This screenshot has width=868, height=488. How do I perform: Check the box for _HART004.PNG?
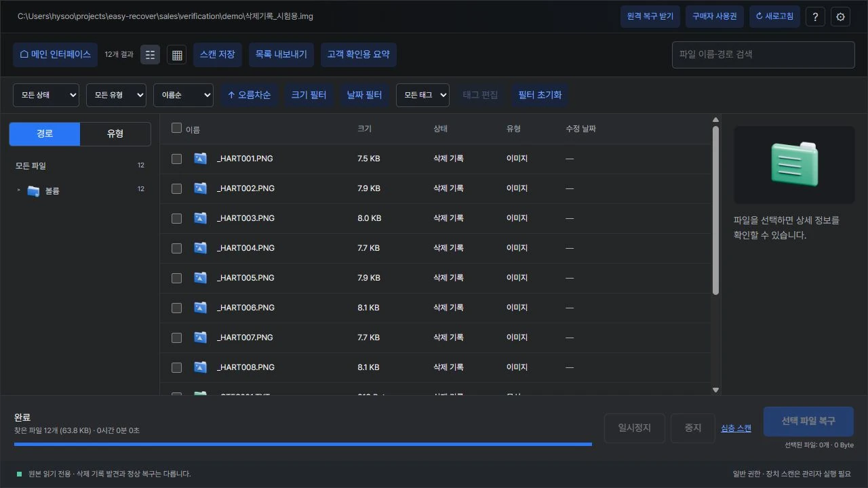pyautogui.click(x=176, y=248)
